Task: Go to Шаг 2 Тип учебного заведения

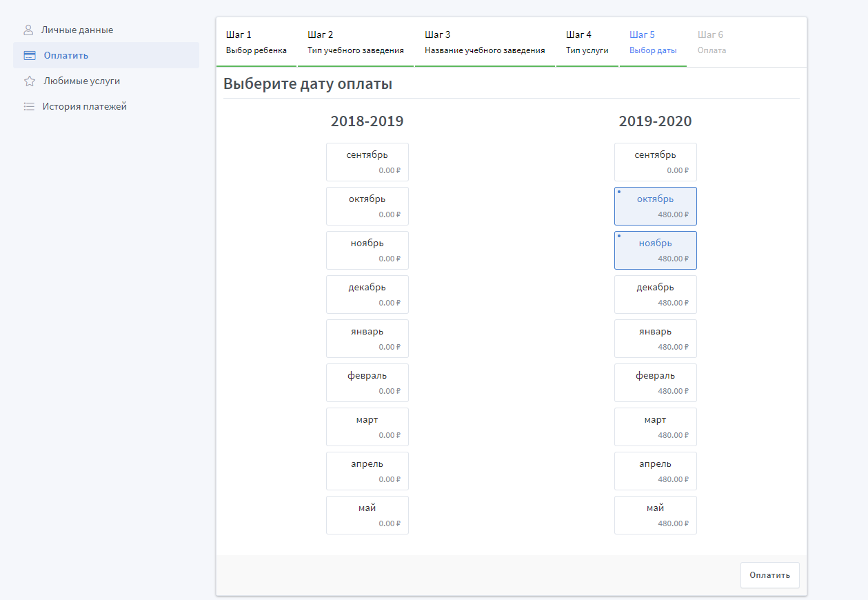Action: (x=355, y=42)
